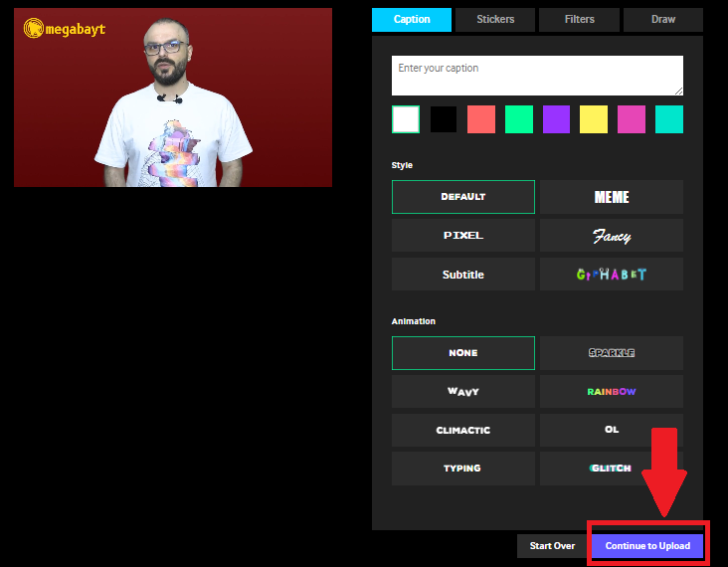728x567 pixels.
Task: Open the Filters tab
Action: (579, 19)
